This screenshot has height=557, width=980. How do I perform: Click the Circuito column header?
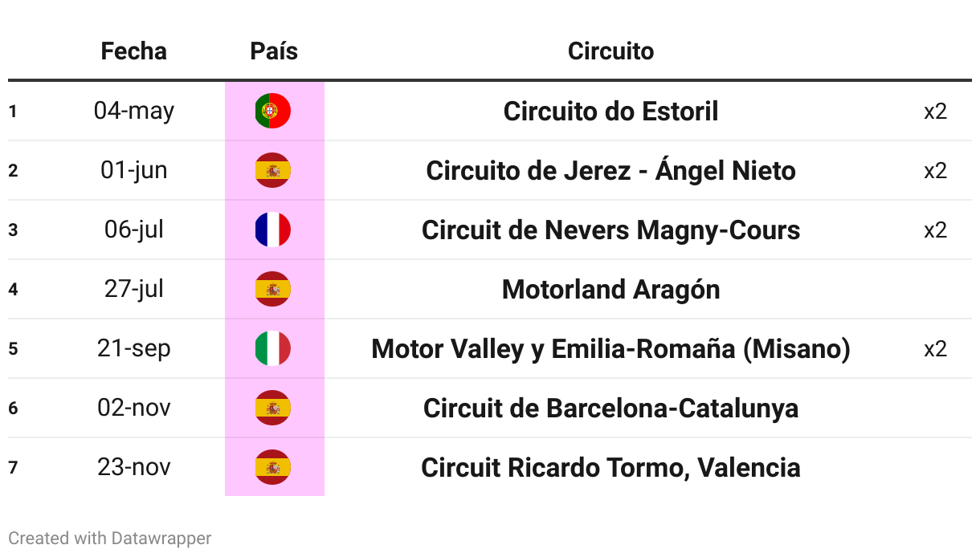(x=610, y=51)
